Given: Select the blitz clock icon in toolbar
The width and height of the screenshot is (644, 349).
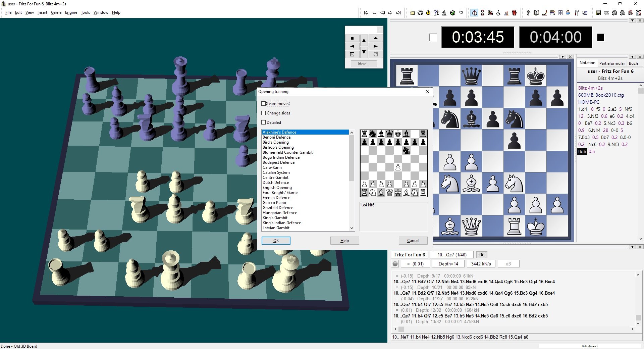Looking at the screenshot, I should coord(474,13).
